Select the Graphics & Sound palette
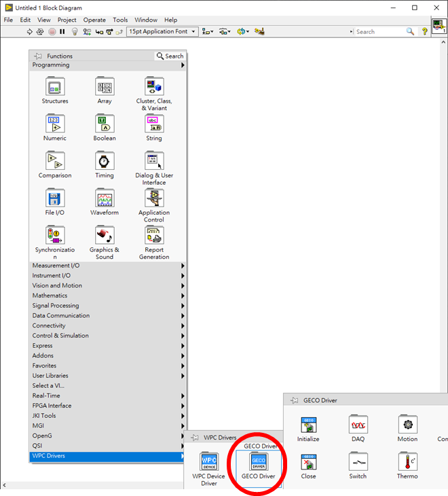 [105, 236]
